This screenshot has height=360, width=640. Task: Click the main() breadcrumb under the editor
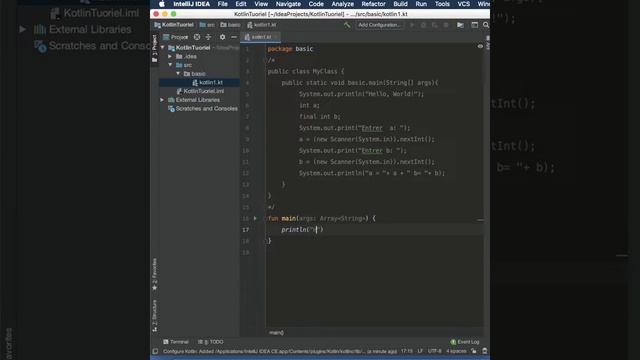point(276,333)
